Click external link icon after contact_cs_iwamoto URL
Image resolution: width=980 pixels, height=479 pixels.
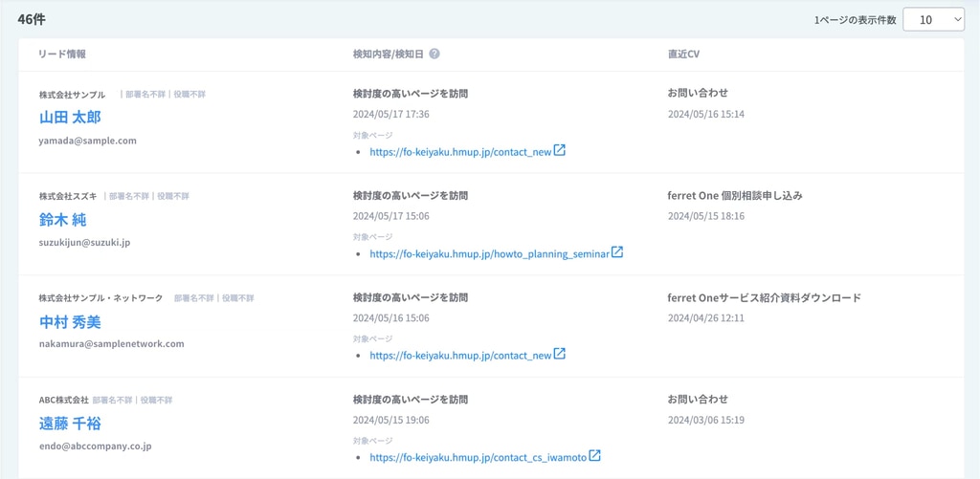point(595,456)
